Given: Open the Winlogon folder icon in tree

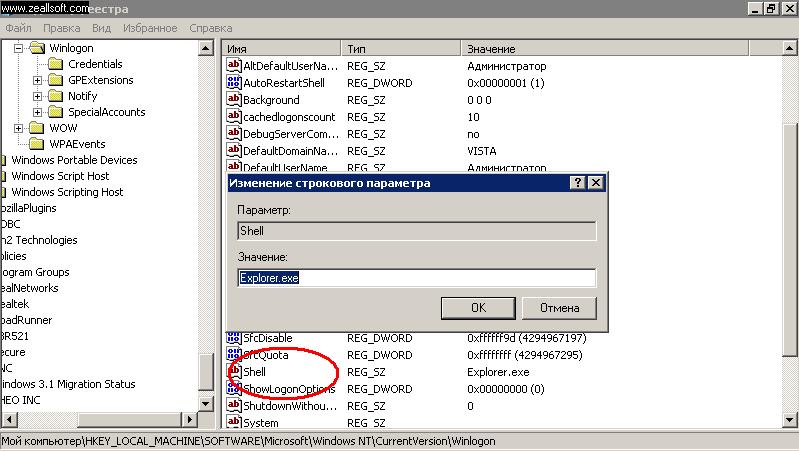Looking at the screenshot, I should pyautogui.click(x=37, y=48).
